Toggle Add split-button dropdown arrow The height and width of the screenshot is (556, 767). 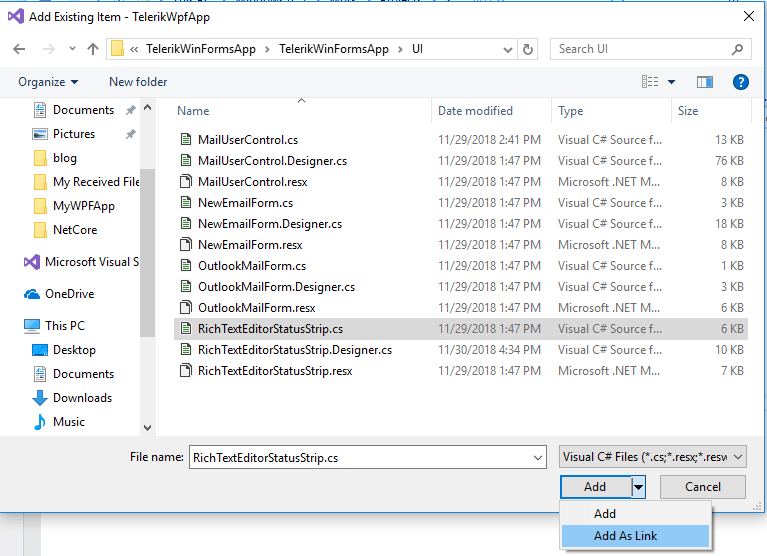pyautogui.click(x=638, y=487)
